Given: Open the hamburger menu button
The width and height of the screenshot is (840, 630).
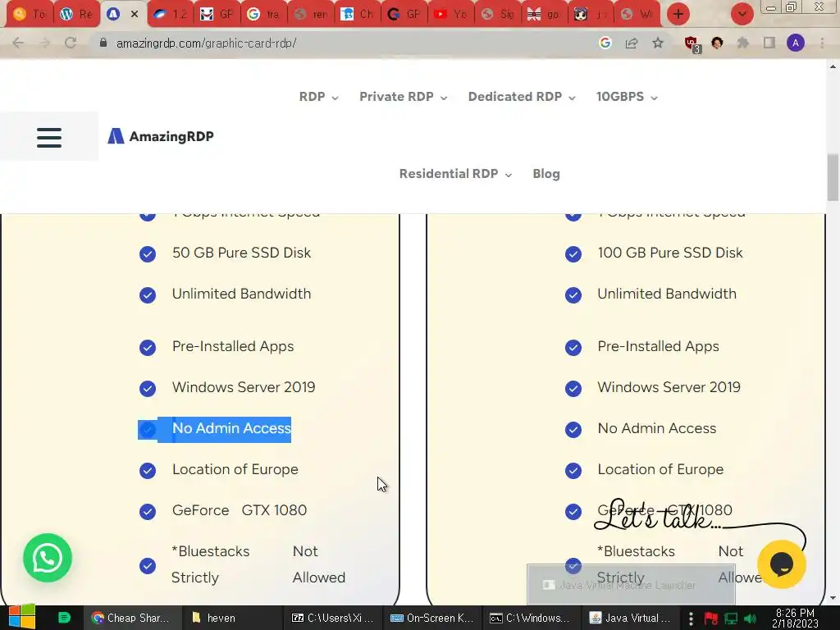Looking at the screenshot, I should pos(49,137).
